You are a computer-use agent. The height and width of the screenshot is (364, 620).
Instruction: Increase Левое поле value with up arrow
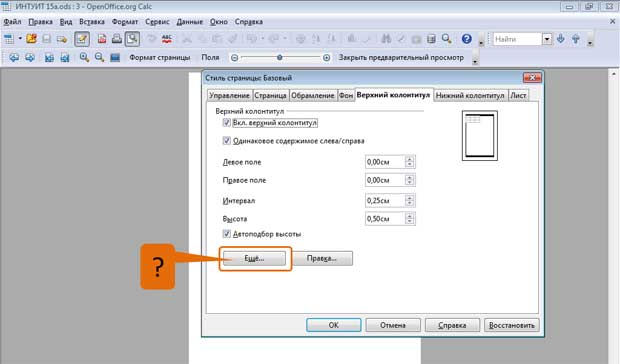(410, 159)
